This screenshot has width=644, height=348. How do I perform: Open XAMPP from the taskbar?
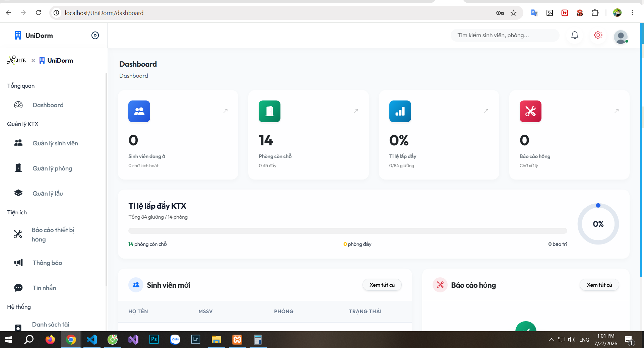tap(237, 340)
